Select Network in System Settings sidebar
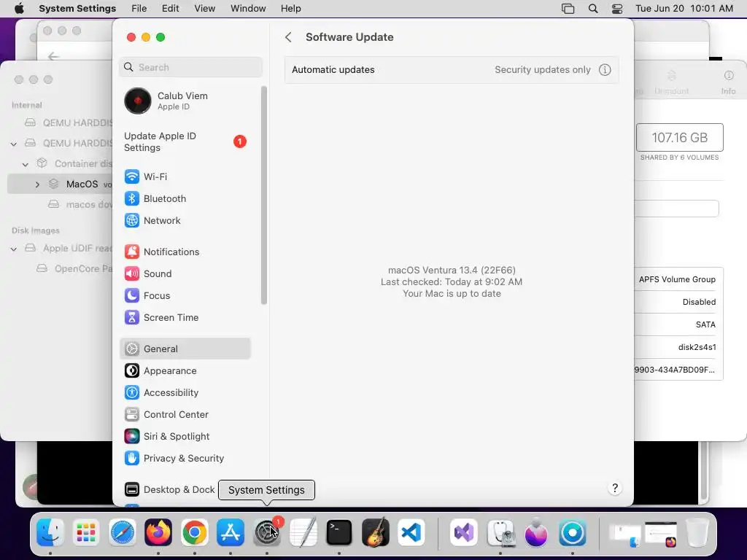Image resolution: width=747 pixels, height=560 pixels. tap(186, 220)
